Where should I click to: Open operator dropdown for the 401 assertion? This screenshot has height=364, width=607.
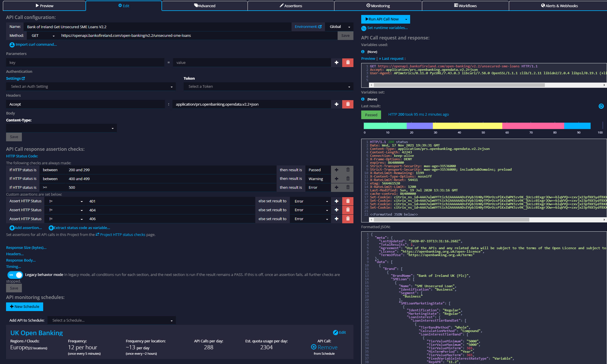coord(66,201)
